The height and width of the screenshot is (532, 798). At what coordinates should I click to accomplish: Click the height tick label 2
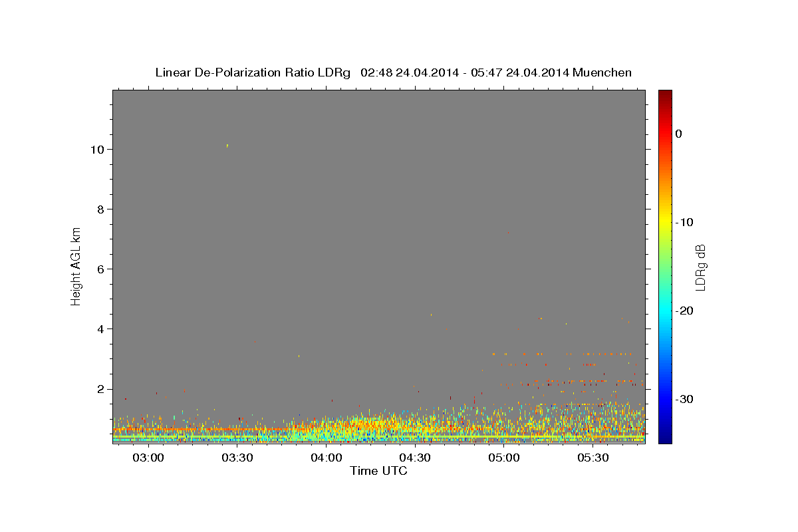pos(100,388)
